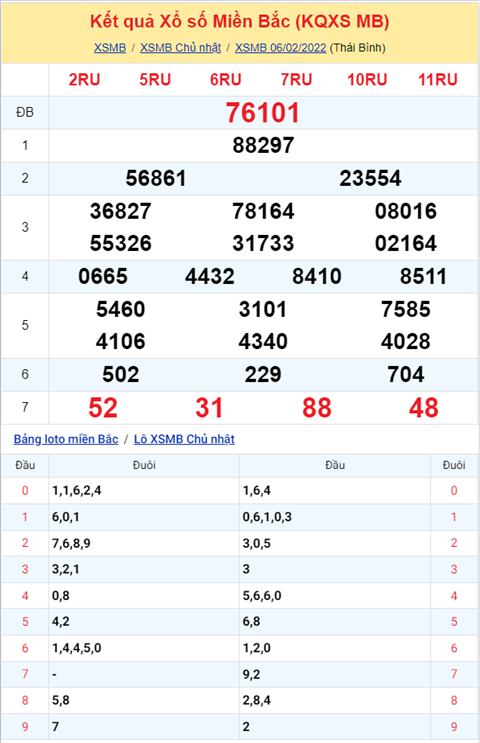Click the ĐB row label

coord(25,113)
